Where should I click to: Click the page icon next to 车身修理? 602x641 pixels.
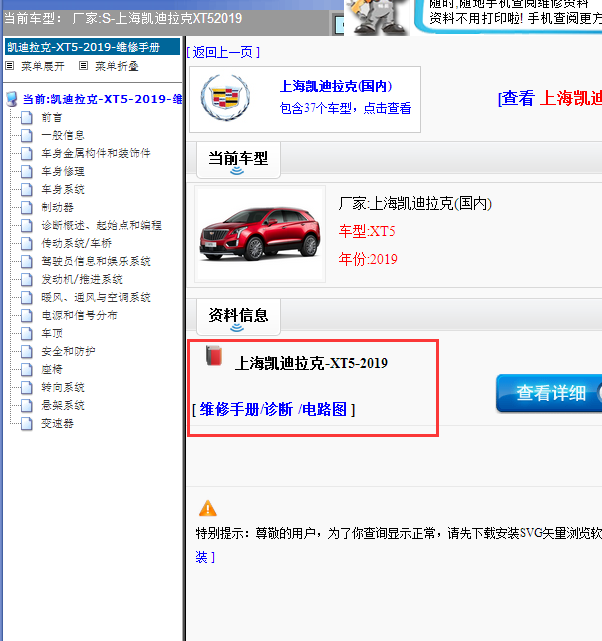coord(27,172)
